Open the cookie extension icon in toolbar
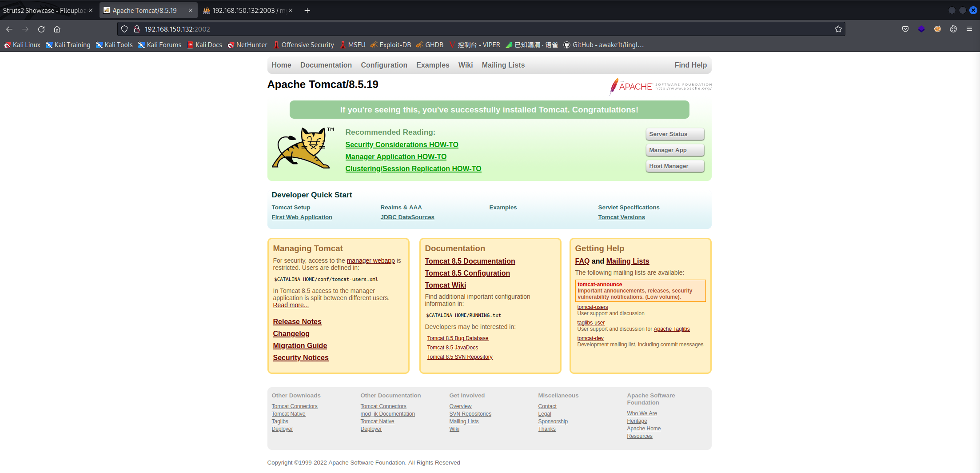The width and height of the screenshot is (980, 473). (x=953, y=29)
